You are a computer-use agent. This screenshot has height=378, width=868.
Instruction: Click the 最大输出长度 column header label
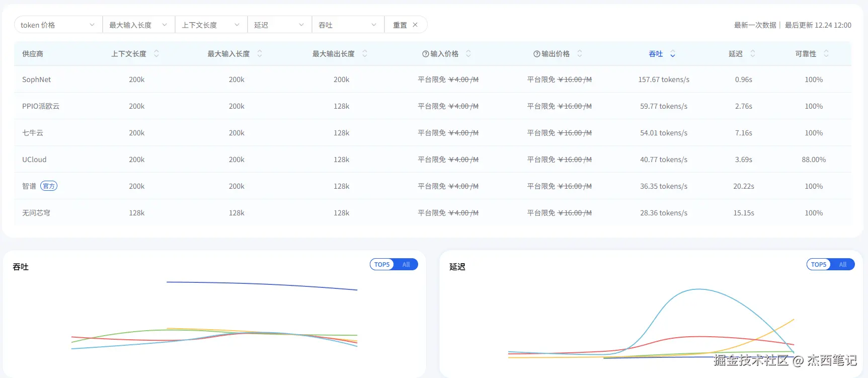(334, 54)
